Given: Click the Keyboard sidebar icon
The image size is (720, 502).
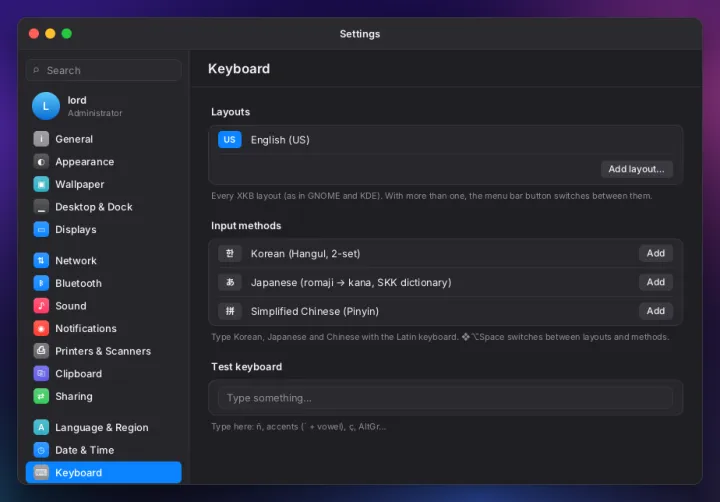Looking at the screenshot, I should point(41,473).
